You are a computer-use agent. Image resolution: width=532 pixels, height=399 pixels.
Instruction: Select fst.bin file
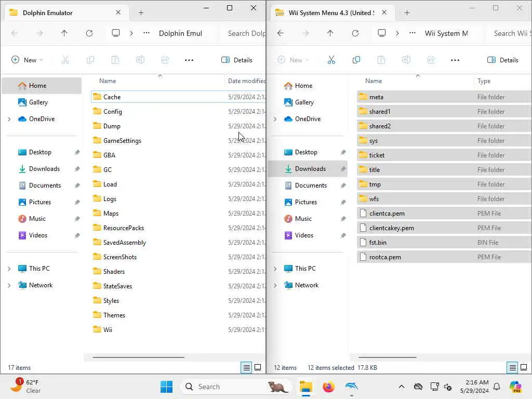pyautogui.click(x=378, y=243)
